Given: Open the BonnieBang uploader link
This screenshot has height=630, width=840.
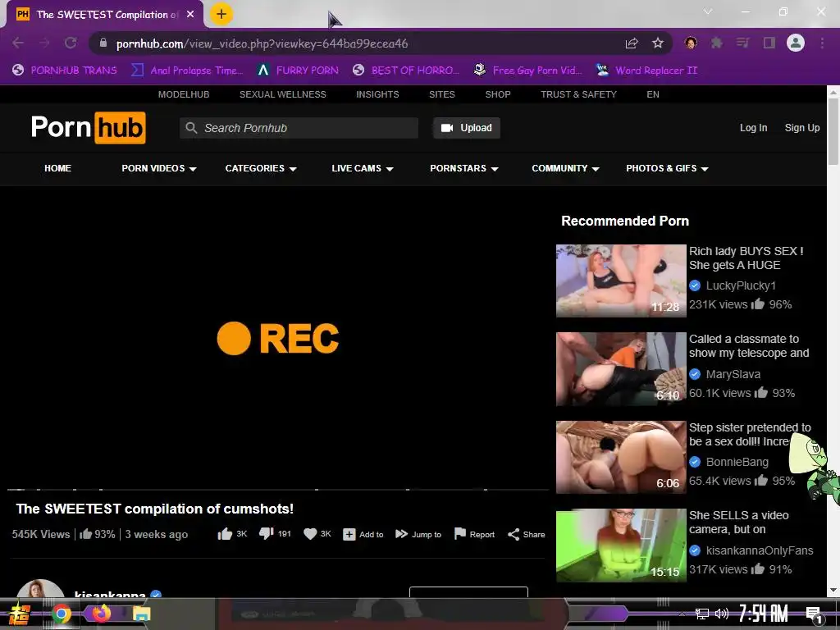Looking at the screenshot, I should click(737, 462).
